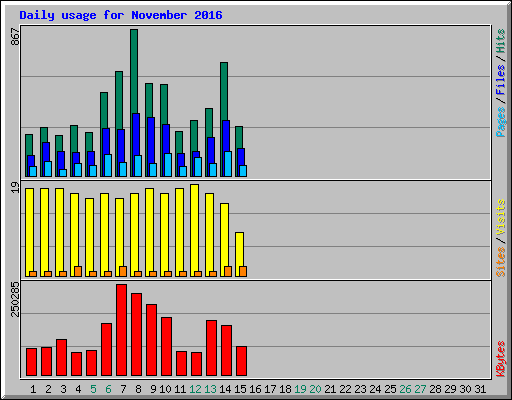Click the green "Hits" legend label

click(x=501, y=41)
